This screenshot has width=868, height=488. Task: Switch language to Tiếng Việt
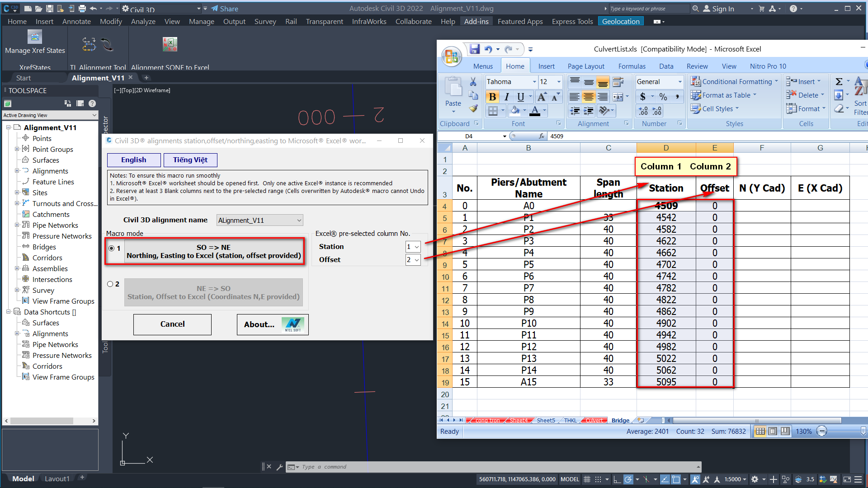coord(190,160)
